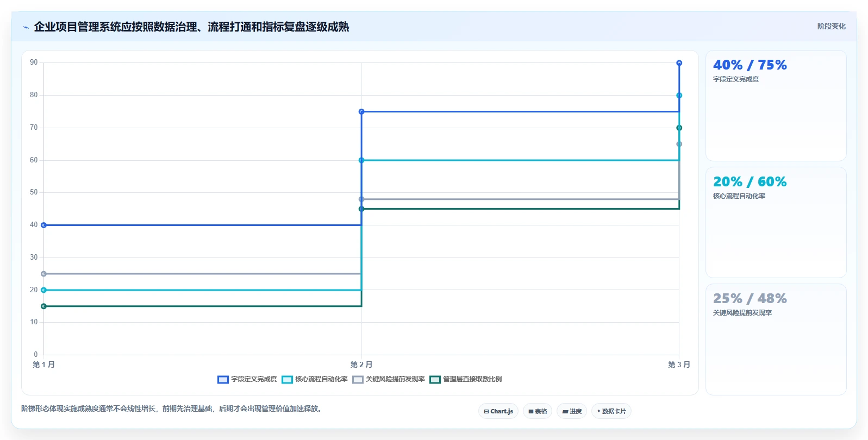The height and width of the screenshot is (440, 868).
Task: Click the 关键风险提前发现率 point at 第 2 月 (48)
Action: coord(361,199)
